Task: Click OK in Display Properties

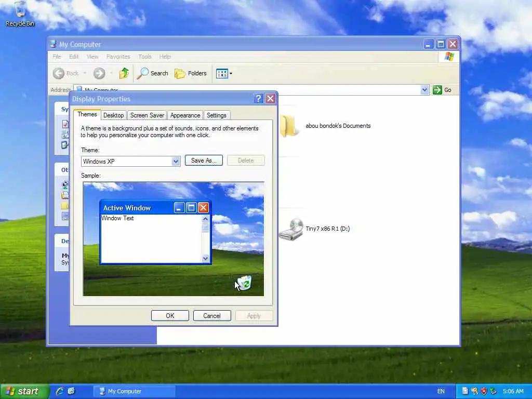Action: 170,315
